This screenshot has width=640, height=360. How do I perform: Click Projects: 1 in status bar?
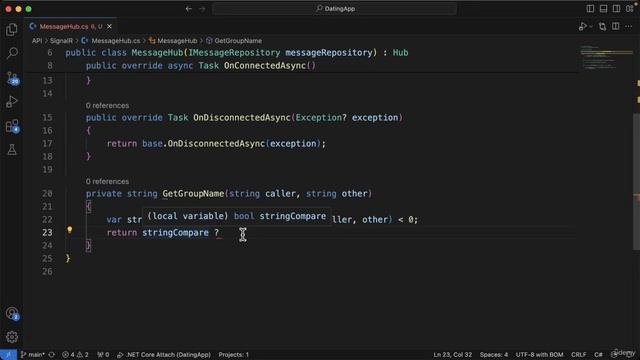(233, 355)
